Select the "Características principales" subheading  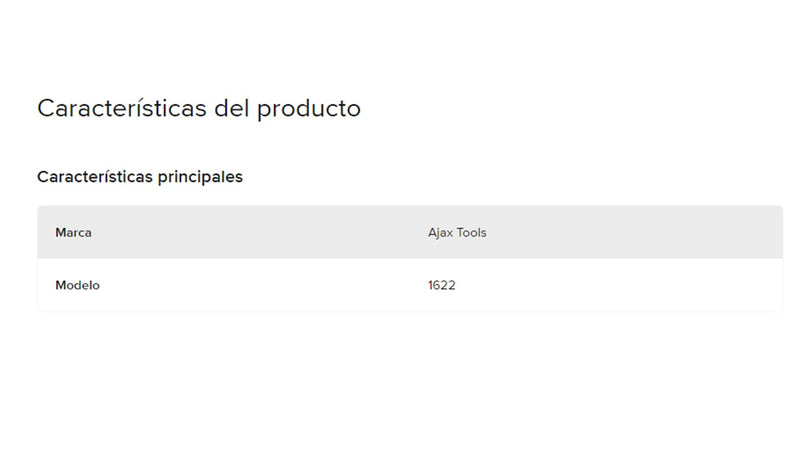tap(139, 177)
